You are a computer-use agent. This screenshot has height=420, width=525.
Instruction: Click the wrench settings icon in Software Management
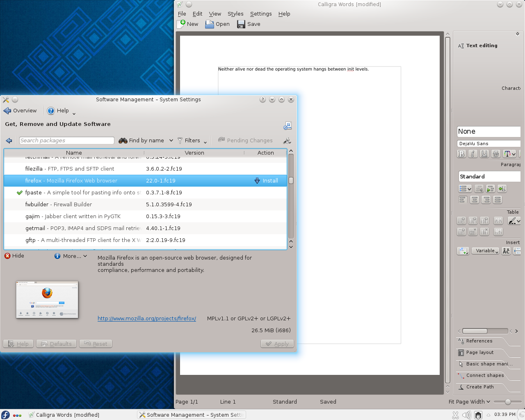tap(287, 141)
